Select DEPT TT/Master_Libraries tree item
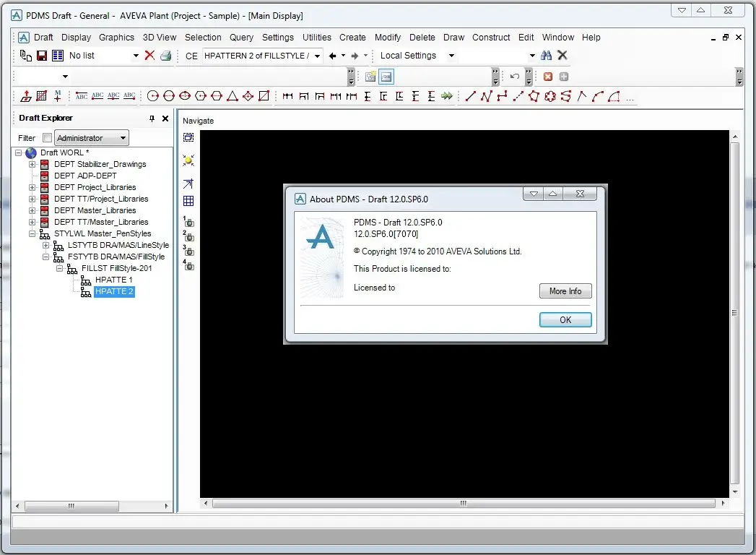This screenshot has width=756, height=555. [101, 222]
